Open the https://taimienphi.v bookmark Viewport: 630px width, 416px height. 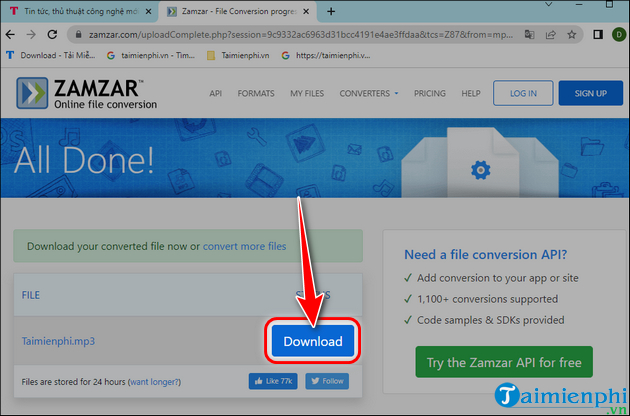(x=326, y=55)
